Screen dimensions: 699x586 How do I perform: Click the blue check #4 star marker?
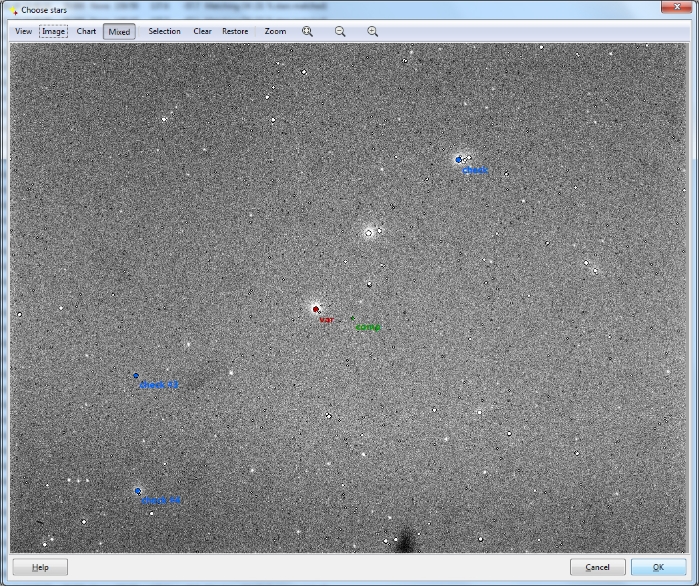pyautogui.click(x=138, y=491)
